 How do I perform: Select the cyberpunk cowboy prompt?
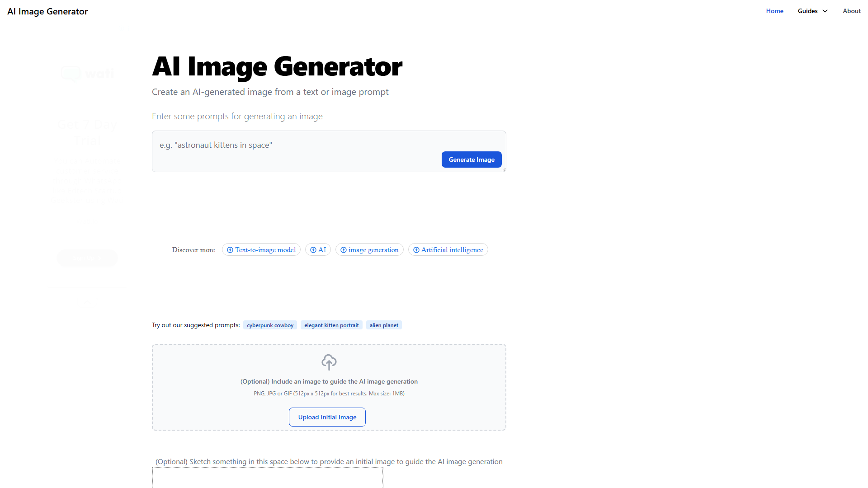coord(270,325)
